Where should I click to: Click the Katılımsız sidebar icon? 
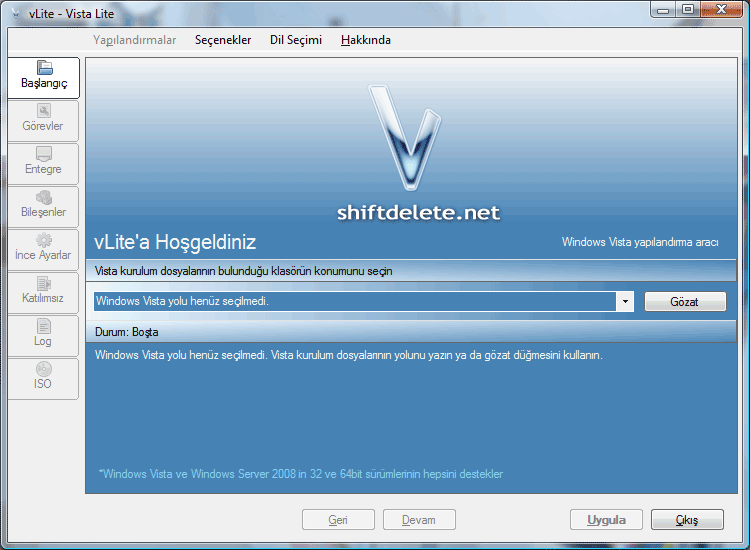pos(43,283)
